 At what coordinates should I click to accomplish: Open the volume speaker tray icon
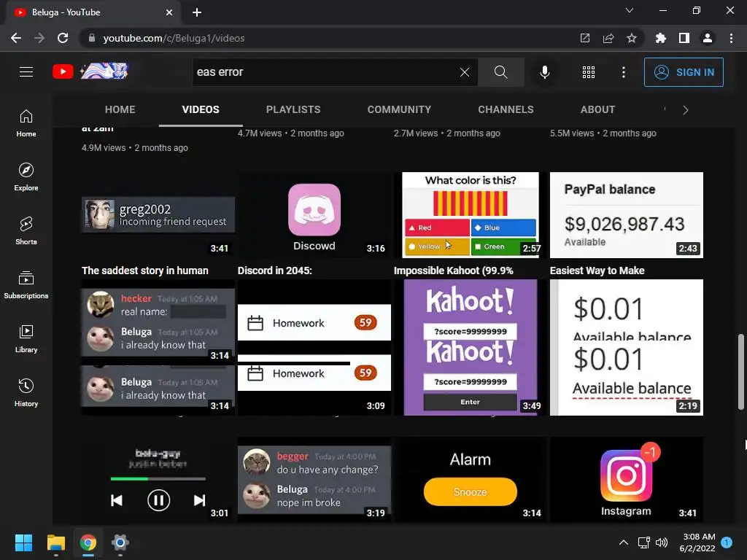click(x=661, y=542)
